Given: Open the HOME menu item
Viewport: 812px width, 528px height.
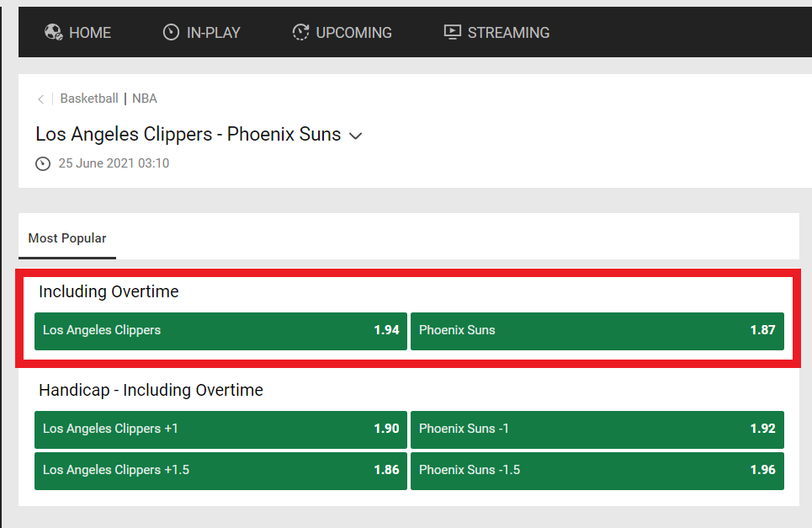Looking at the screenshot, I should click(77, 32).
